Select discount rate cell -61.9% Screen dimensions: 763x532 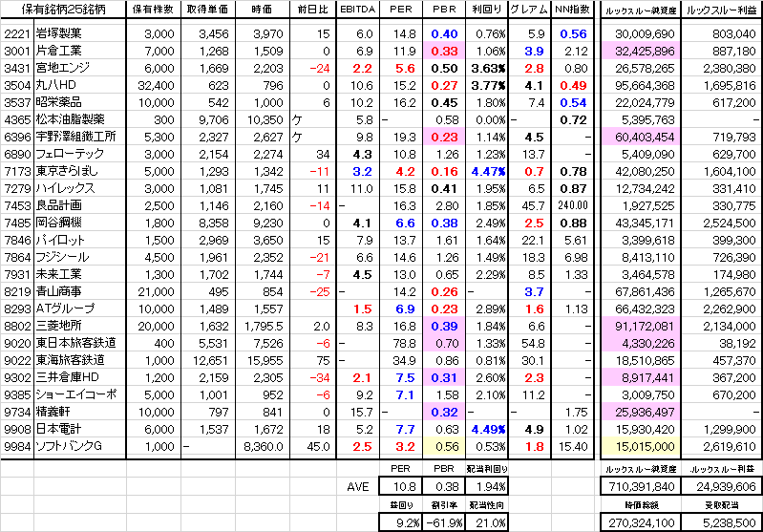point(444,522)
